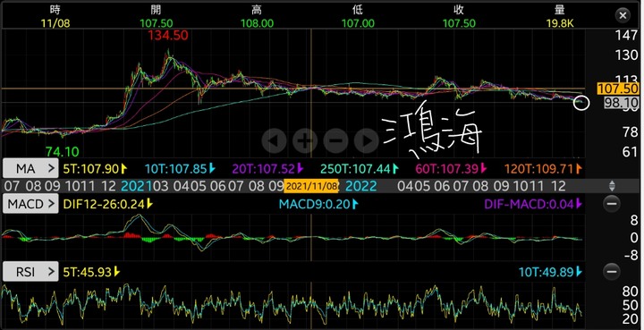
Task: Click the DIF12-26:0.24 value
Action: [108, 204]
